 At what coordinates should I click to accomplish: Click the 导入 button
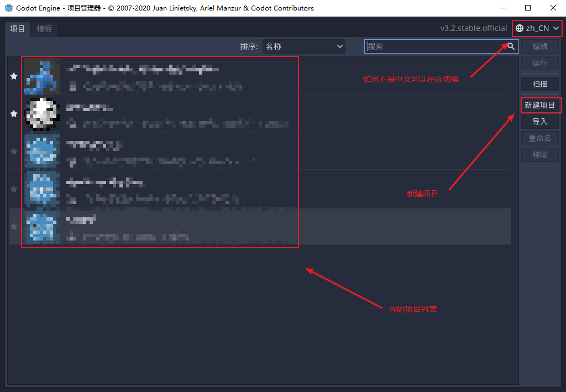point(540,122)
